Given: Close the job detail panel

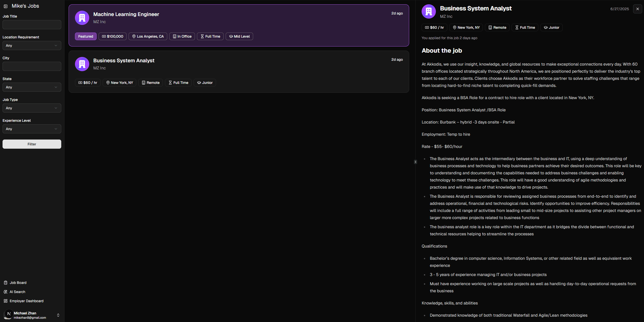Looking at the screenshot, I should (637, 9).
